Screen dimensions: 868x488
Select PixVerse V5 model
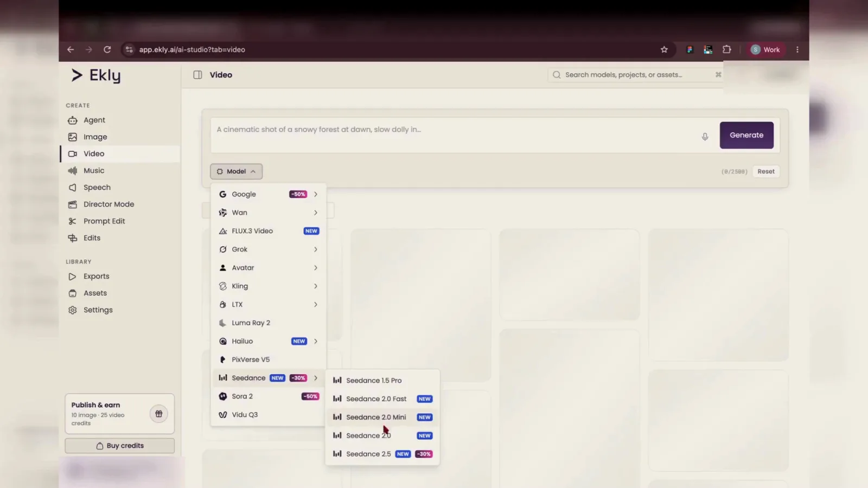pyautogui.click(x=269, y=359)
